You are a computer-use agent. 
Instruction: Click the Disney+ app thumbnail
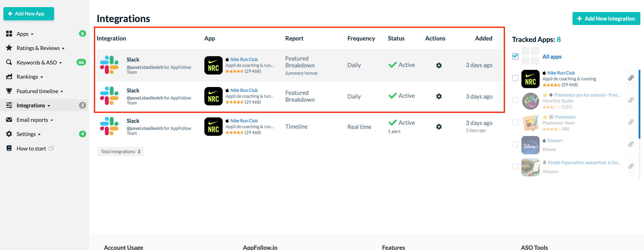[530, 145]
